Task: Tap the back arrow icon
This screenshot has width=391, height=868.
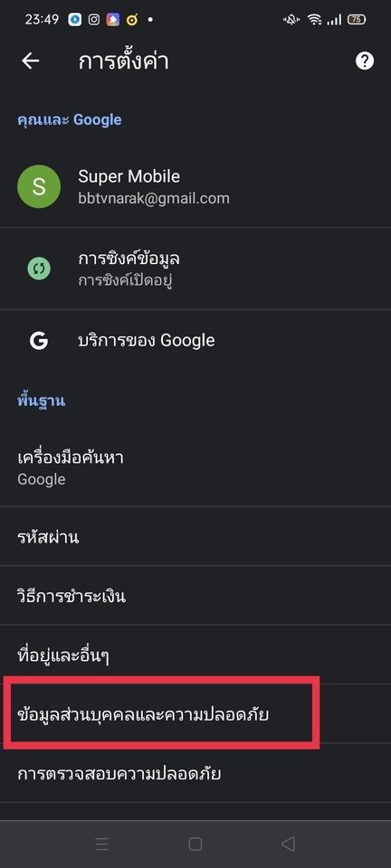Action: coord(31,61)
